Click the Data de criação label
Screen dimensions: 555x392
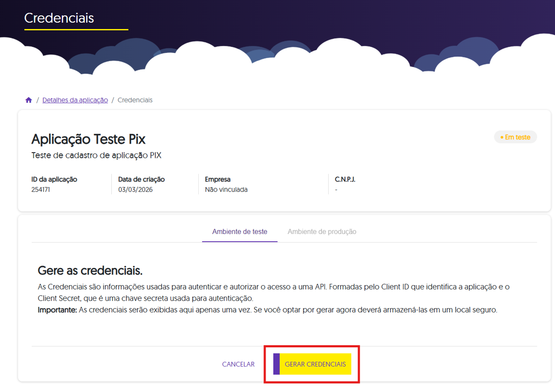click(141, 179)
